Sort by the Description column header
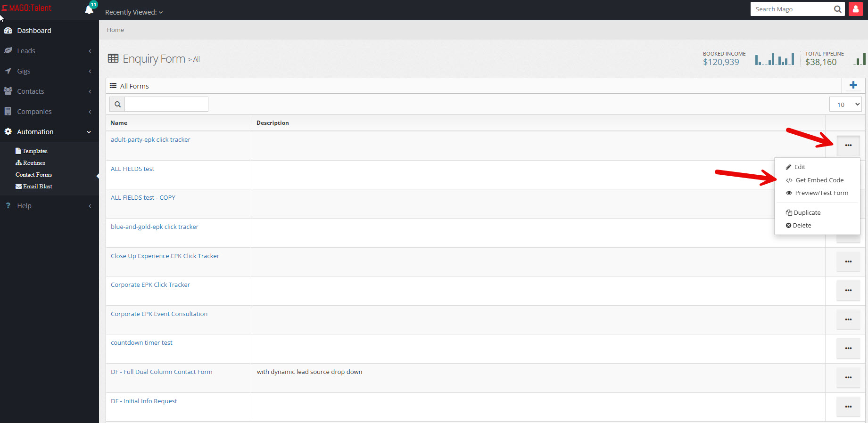The width and height of the screenshot is (868, 423). (x=273, y=122)
